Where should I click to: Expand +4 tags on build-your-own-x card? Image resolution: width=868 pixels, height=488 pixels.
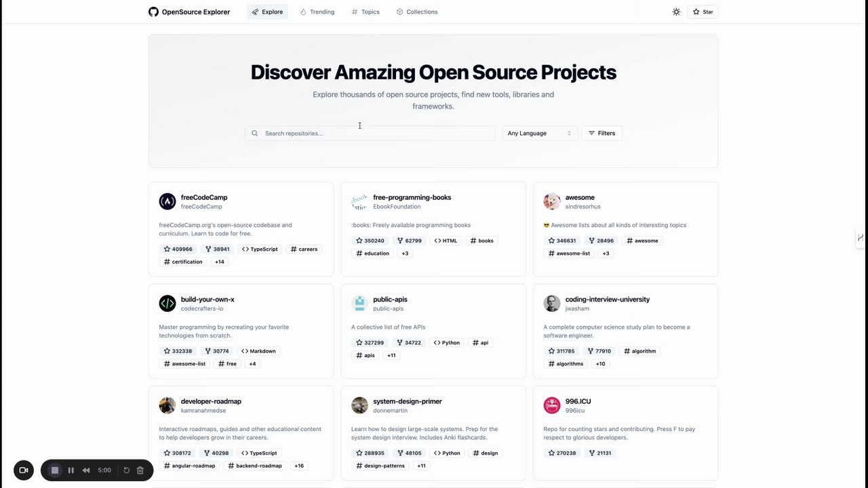[x=252, y=364]
